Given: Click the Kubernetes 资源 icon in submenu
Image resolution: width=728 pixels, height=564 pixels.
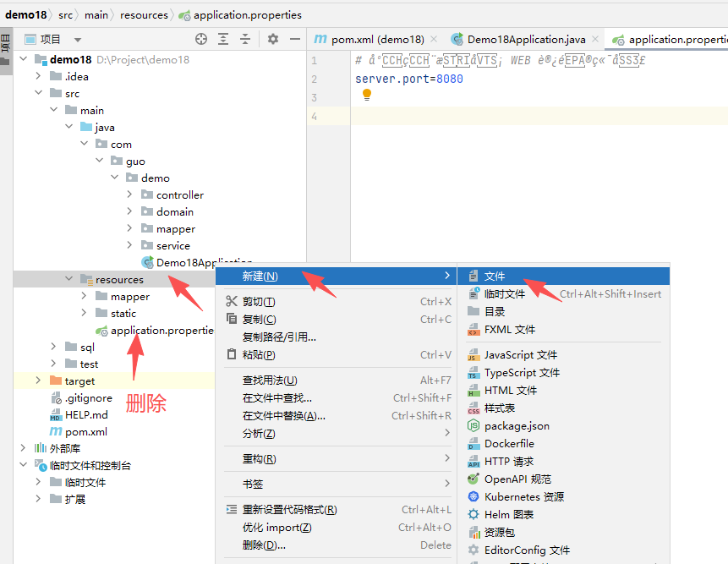Looking at the screenshot, I should (x=473, y=497).
